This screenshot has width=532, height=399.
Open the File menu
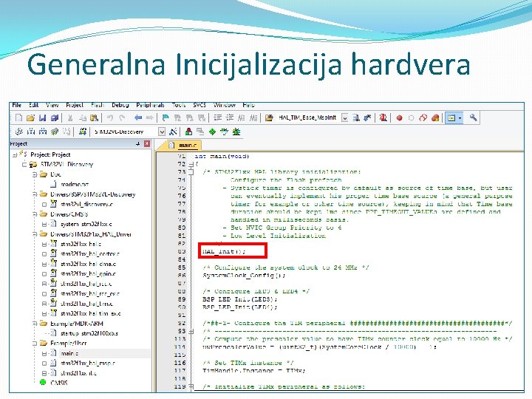coord(16,105)
